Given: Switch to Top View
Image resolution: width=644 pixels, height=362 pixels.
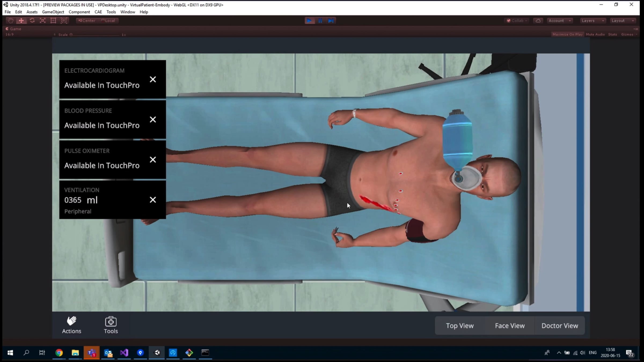Looking at the screenshot, I should coord(460,326).
